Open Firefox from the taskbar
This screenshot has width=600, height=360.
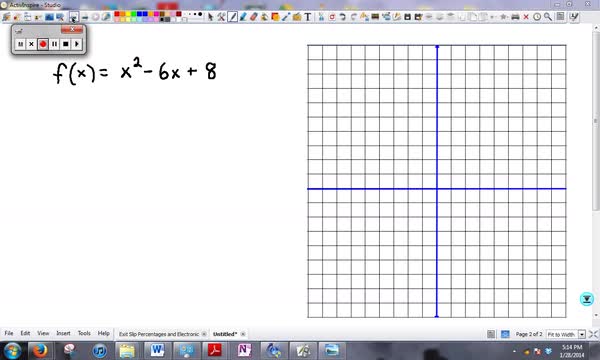coord(40,350)
